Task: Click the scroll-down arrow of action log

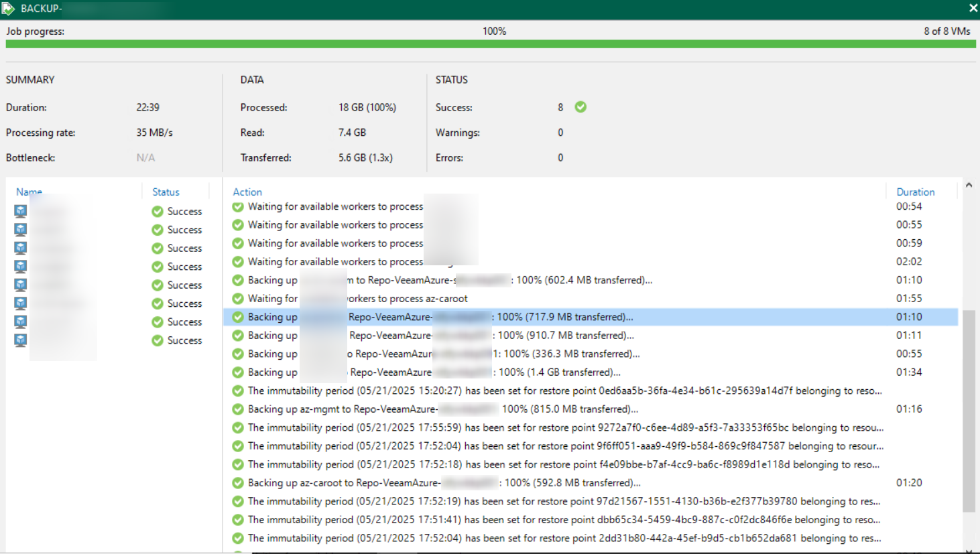Action: click(x=969, y=550)
